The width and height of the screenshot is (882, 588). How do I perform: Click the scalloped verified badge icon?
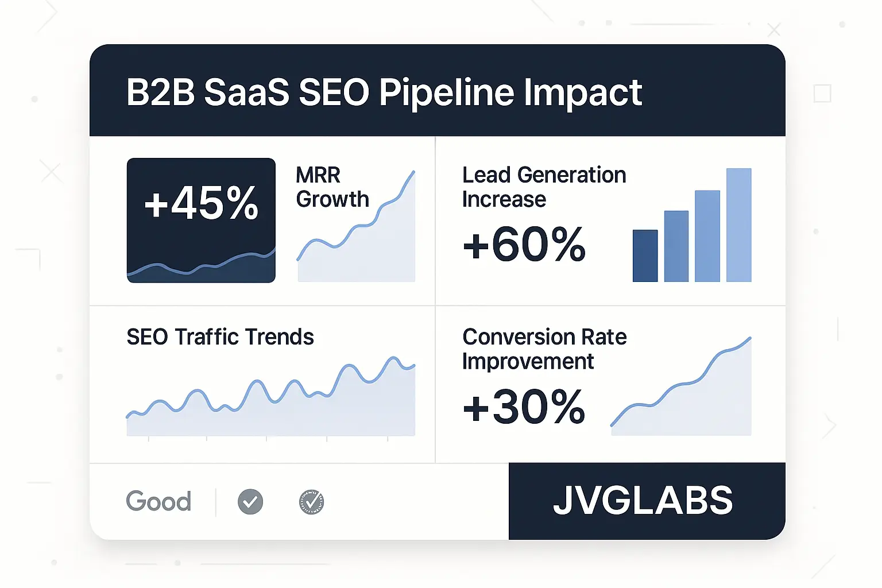pyautogui.click(x=311, y=502)
